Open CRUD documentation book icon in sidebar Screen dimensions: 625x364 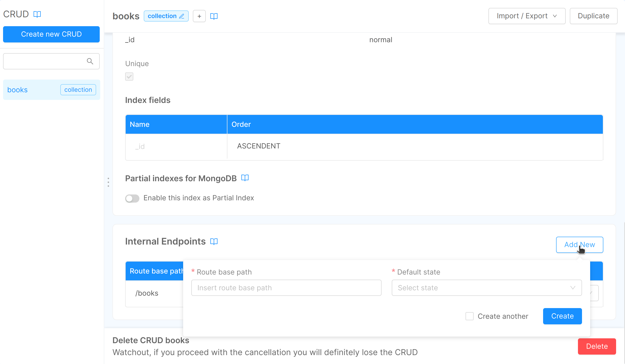click(37, 14)
